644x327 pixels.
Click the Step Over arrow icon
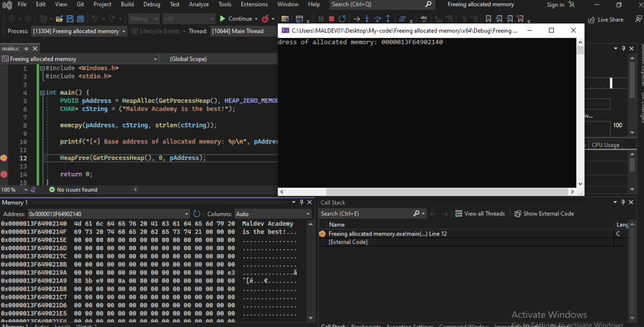point(377,19)
